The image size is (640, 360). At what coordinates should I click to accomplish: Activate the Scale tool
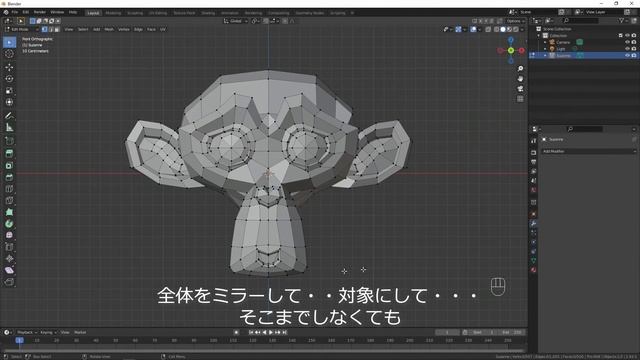[x=9, y=91]
